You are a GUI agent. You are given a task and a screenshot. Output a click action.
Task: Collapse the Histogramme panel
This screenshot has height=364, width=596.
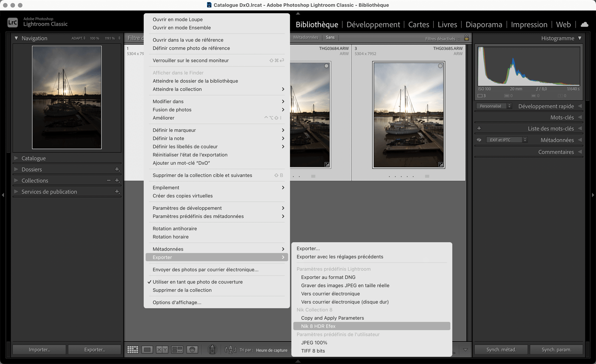pos(580,38)
